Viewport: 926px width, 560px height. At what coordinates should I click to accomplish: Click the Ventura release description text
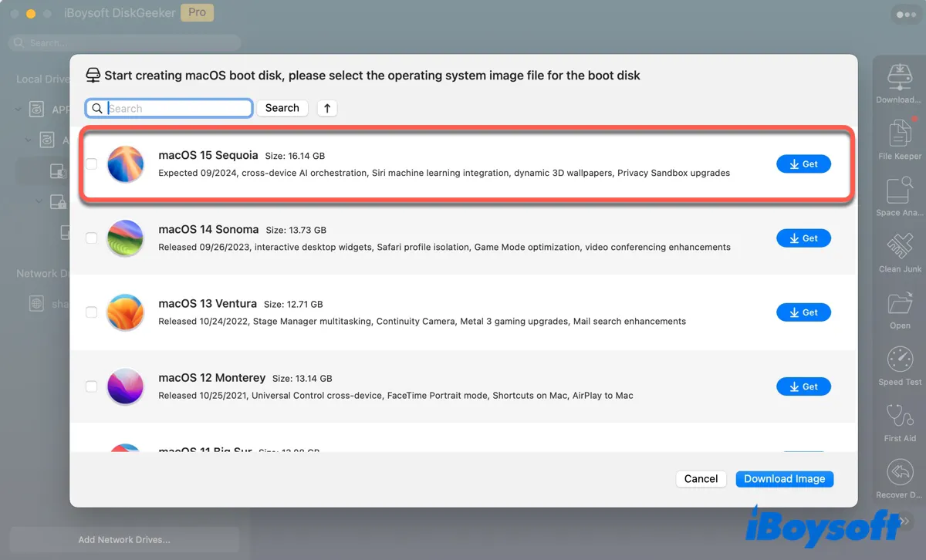pos(422,321)
